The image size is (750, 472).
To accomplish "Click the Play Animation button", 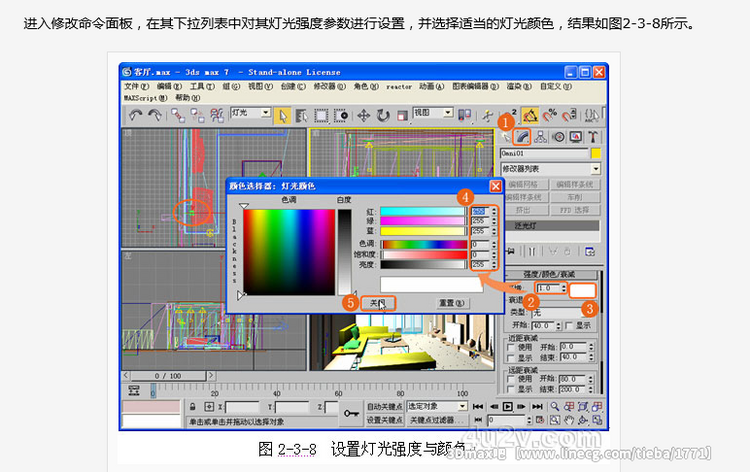I will (x=507, y=407).
